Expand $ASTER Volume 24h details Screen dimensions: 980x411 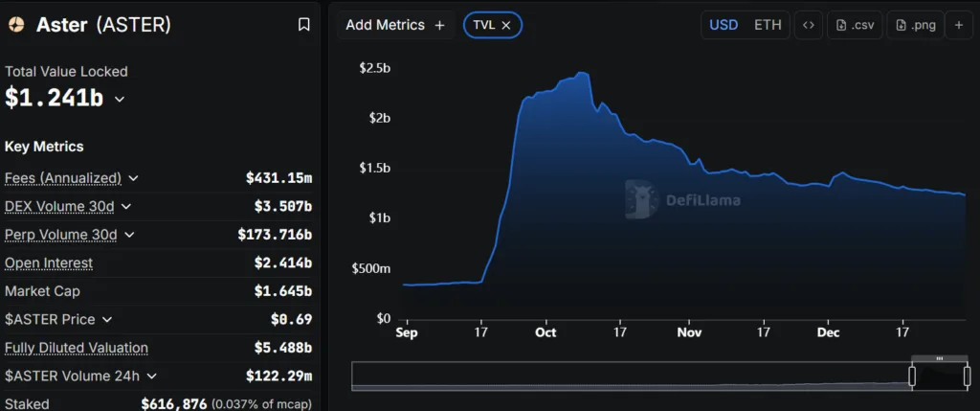tap(151, 376)
